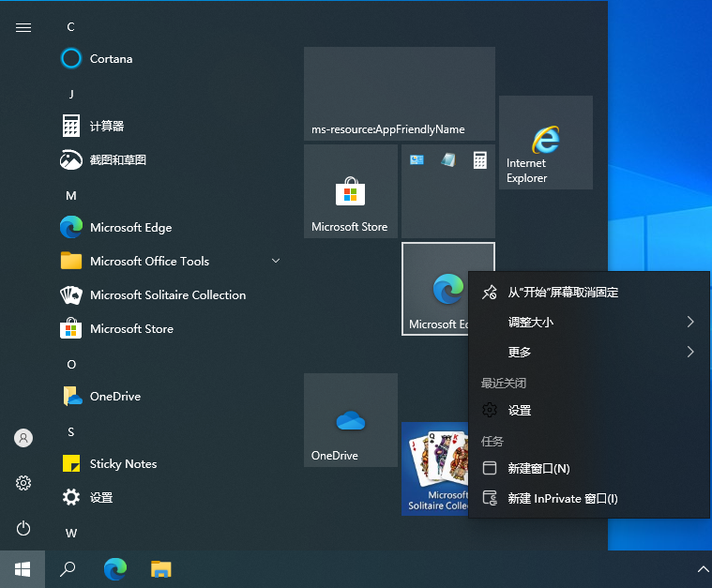This screenshot has height=588, width=712.
Task: Open the calculator icon in tile folder
Action: pyautogui.click(x=480, y=159)
